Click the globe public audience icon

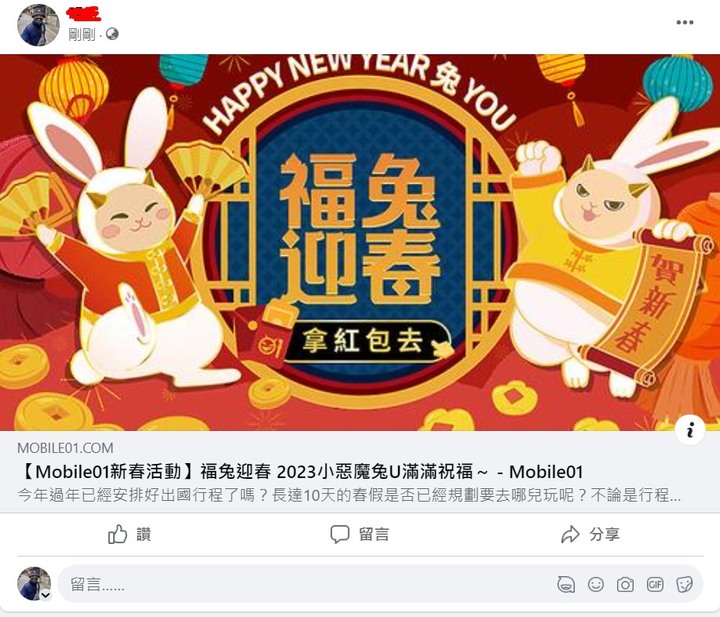click(112, 34)
